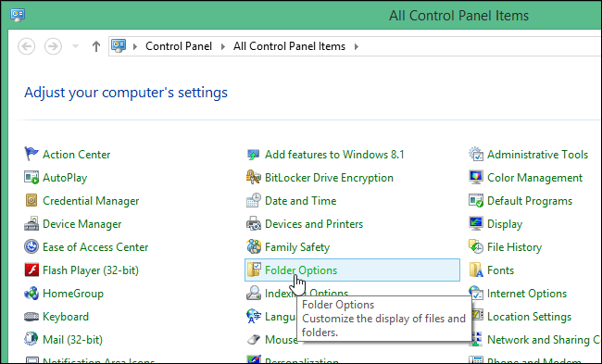Click the Indexing Options icon

[254, 294]
